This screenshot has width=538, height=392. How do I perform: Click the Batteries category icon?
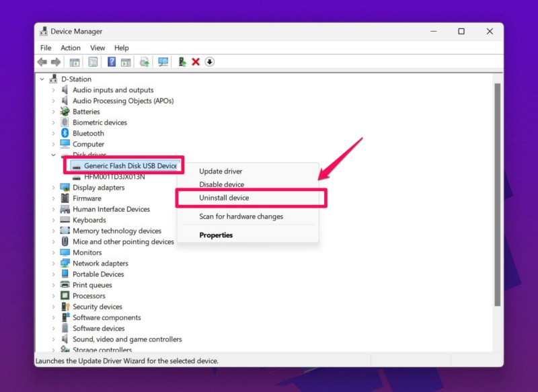(x=65, y=112)
